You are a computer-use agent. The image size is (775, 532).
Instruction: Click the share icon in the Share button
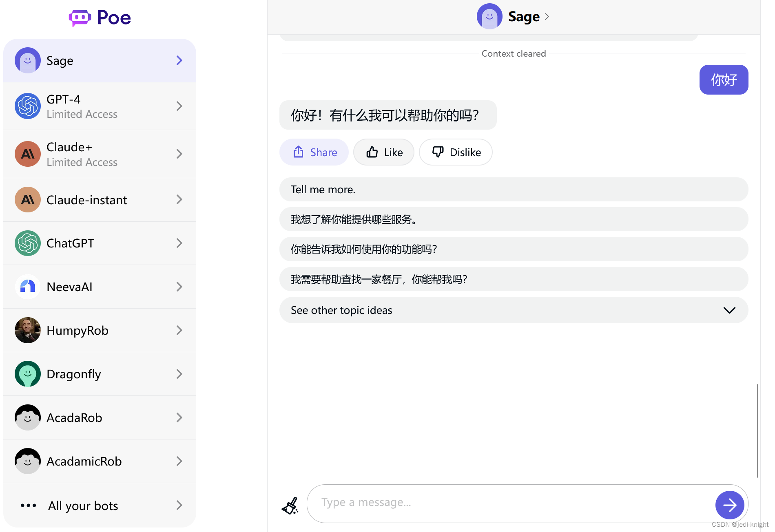tap(299, 152)
